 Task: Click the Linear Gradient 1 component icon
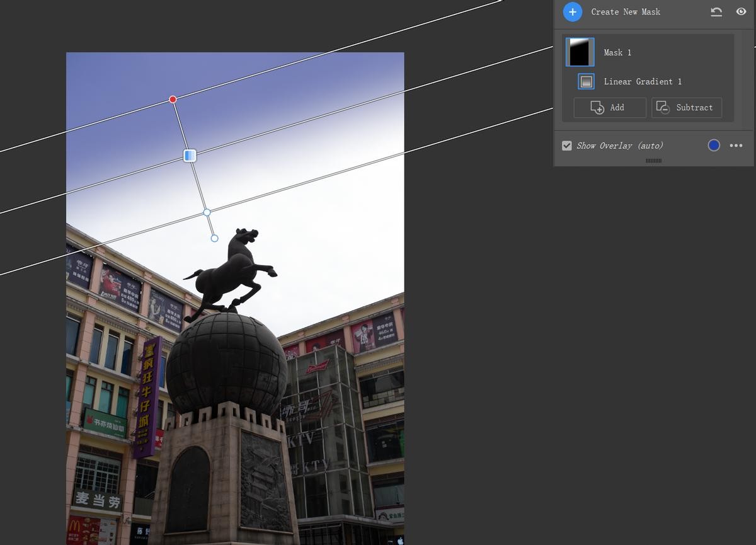tap(587, 81)
